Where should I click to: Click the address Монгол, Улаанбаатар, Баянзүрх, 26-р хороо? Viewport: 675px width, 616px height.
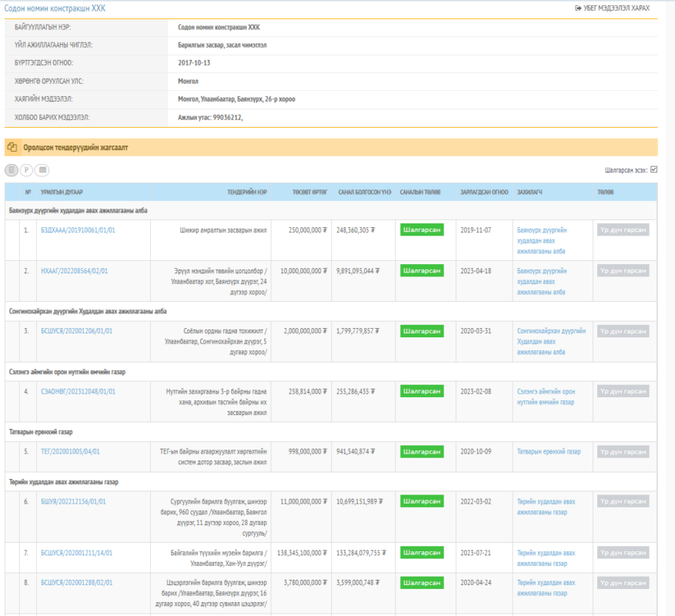coord(236,99)
